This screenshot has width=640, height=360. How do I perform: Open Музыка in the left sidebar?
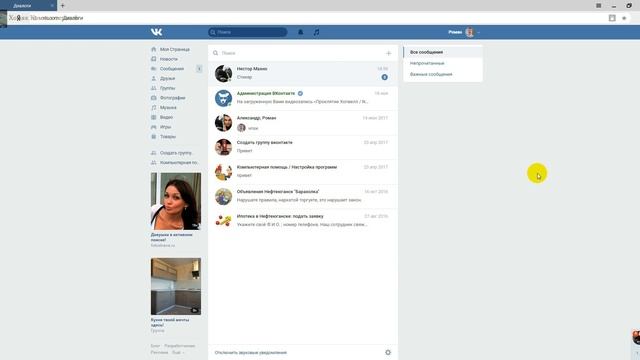coord(168,108)
